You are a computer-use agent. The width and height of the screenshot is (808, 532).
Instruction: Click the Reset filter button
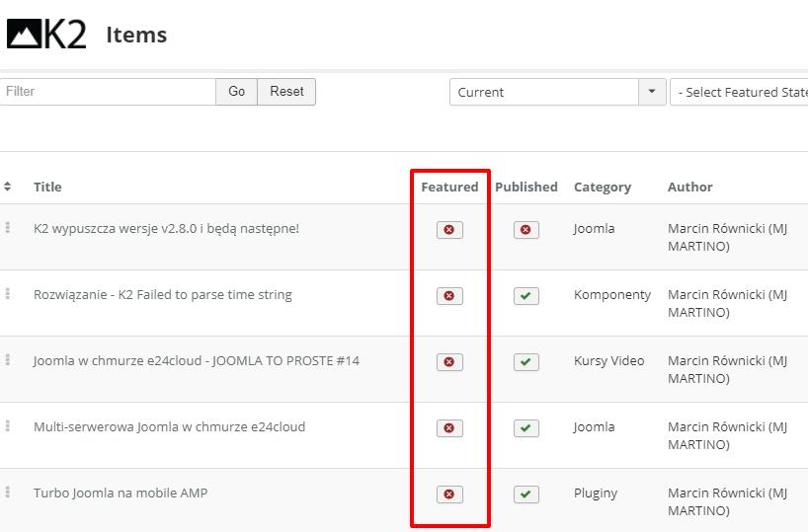pyautogui.click(x=286, y=92)
